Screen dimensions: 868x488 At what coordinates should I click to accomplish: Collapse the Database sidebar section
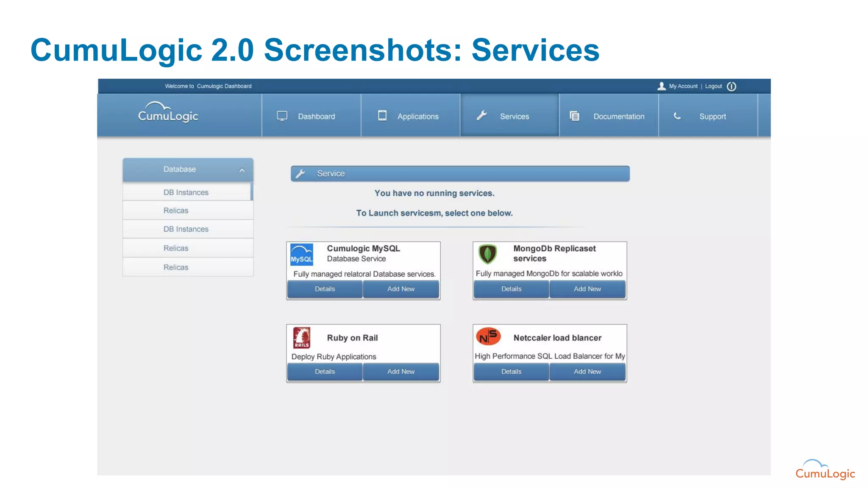coord(242,170)
